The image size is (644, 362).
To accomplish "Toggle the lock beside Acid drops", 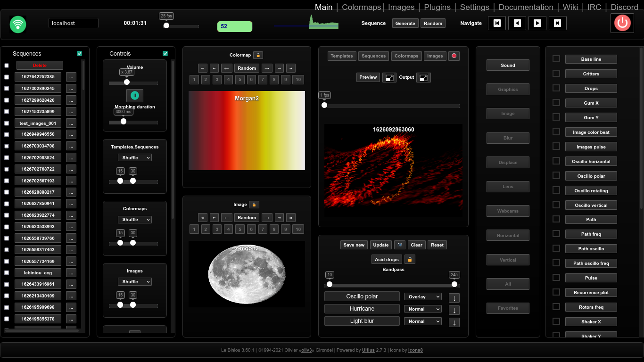I will click(x=410, y=260).
